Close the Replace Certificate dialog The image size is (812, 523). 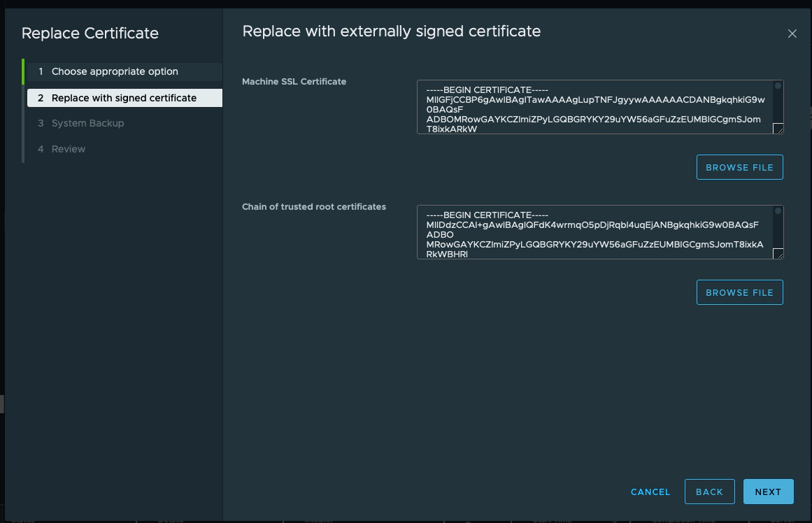[x=792, y=33]
